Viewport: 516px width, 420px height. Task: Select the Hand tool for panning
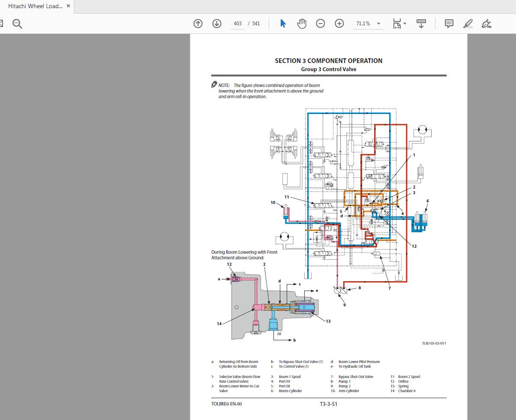(302, 24)
